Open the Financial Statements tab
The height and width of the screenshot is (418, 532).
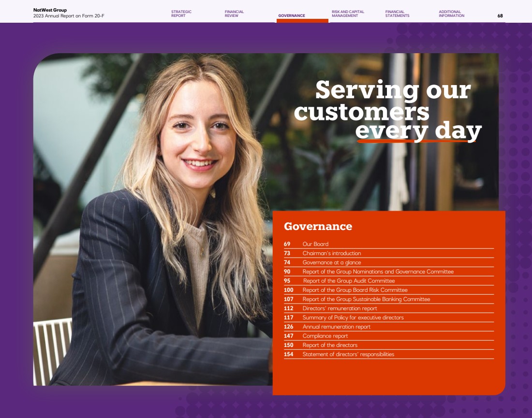[397, 14]
